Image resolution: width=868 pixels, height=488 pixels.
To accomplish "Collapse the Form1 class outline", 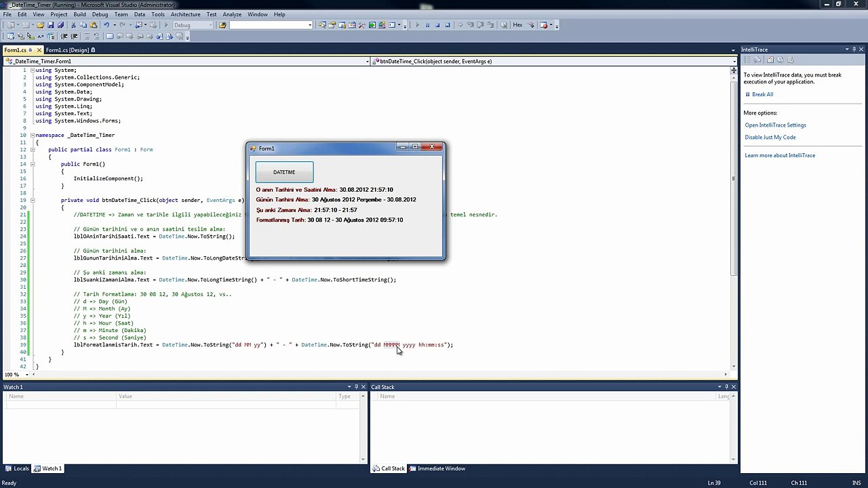I will (32, 149).
